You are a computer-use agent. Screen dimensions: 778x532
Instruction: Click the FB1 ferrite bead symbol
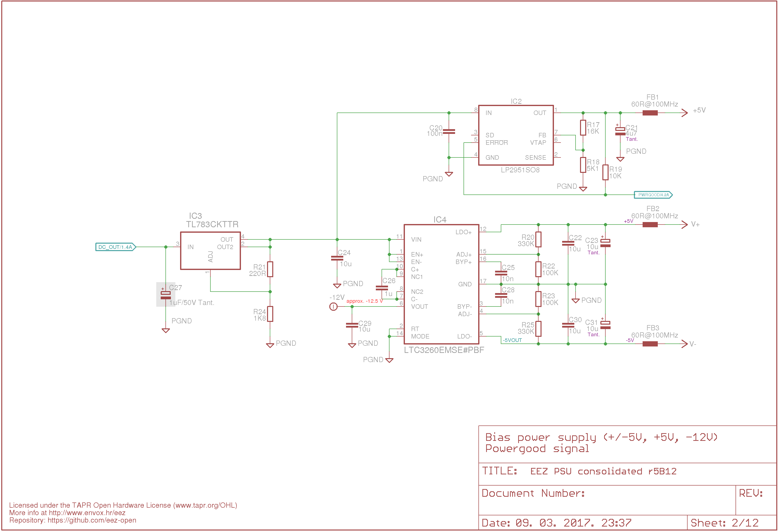point(650,113)
